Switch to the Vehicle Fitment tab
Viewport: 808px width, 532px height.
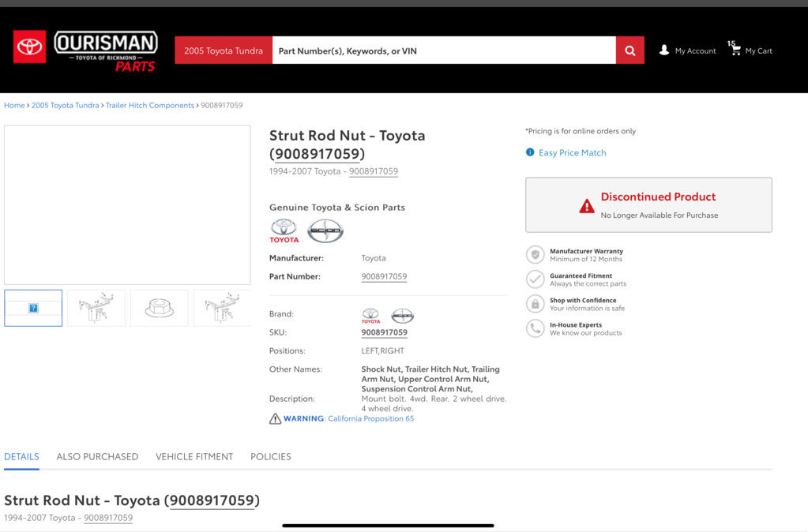click(194, 456)
